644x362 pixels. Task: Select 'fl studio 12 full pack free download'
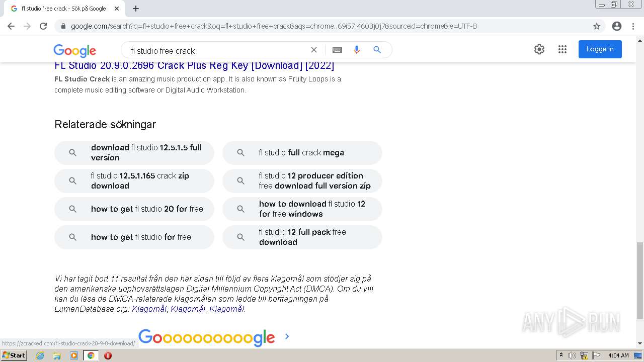302,237
